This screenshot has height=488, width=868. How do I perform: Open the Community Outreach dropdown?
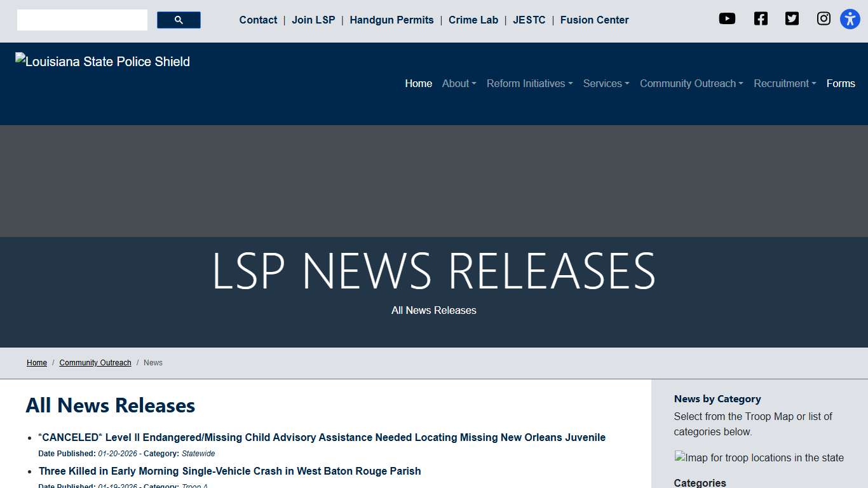coord(691,83)
